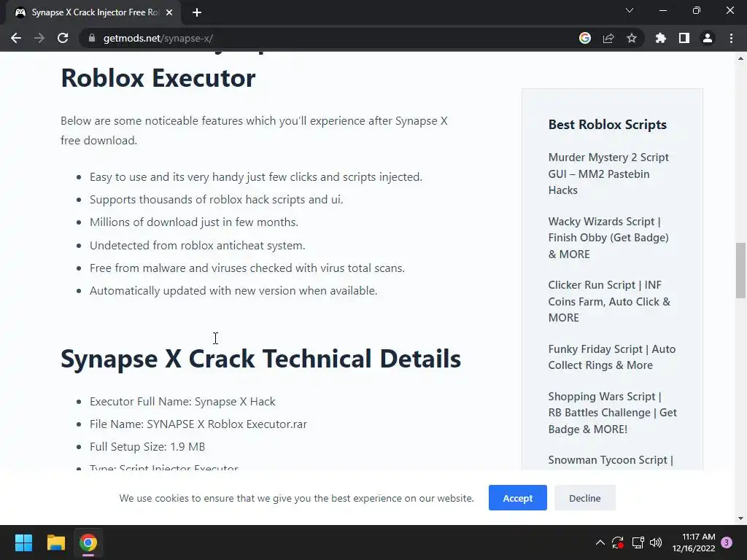Open Snowman Tycoon Script link

(x=611, y=460)
